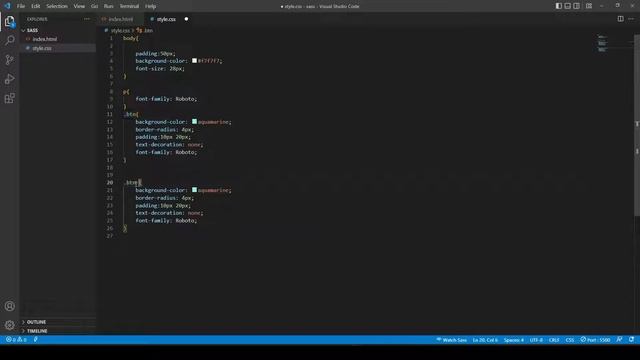Click style.css in the breadcrumb path

(x=120, y=31)
